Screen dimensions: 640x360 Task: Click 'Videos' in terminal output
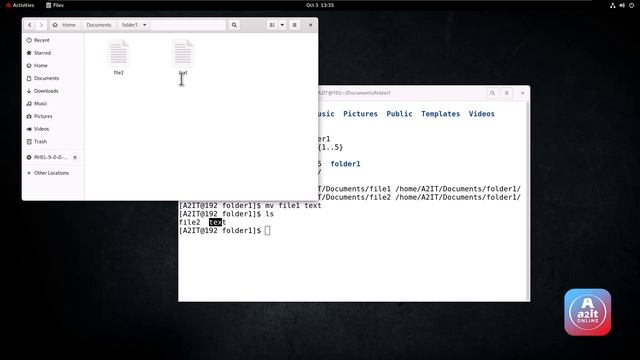tap(482, 114)
